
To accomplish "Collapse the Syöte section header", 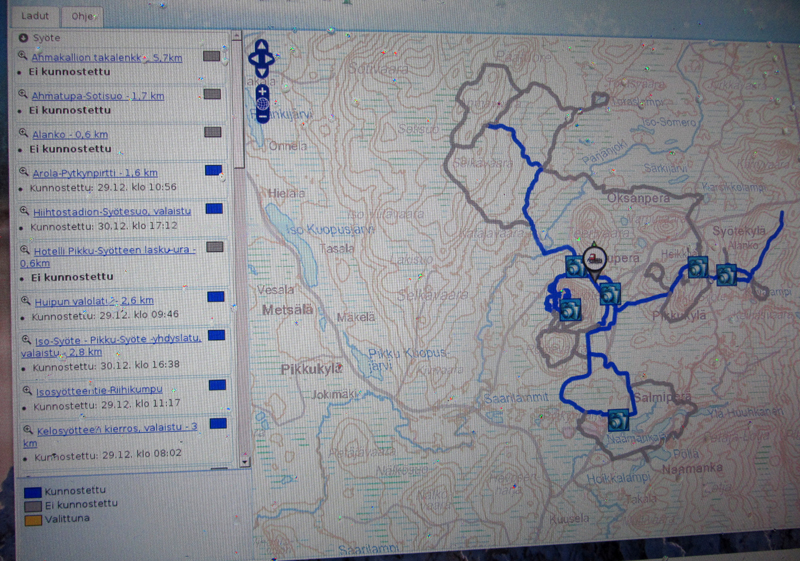I will pyautogui.click(x=24, y=38).
